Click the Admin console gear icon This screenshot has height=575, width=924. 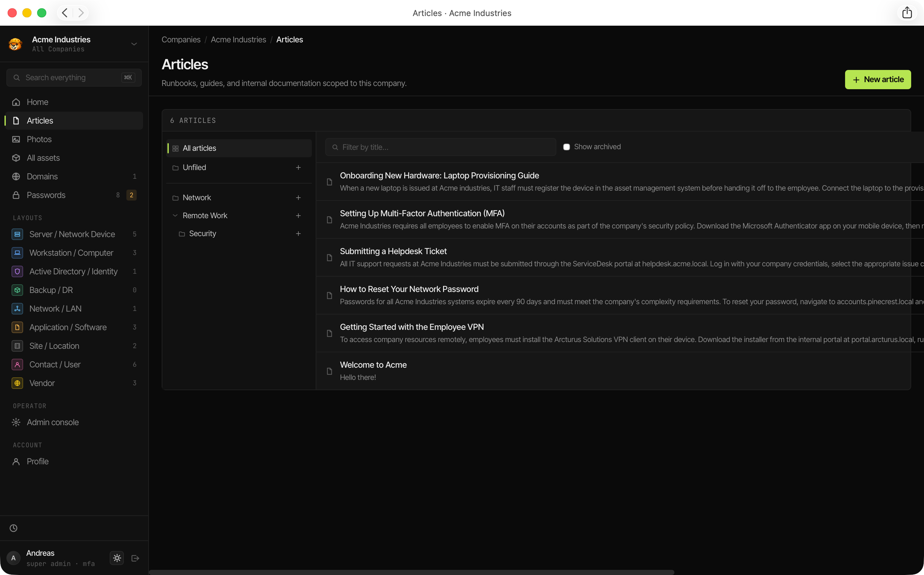16,423
